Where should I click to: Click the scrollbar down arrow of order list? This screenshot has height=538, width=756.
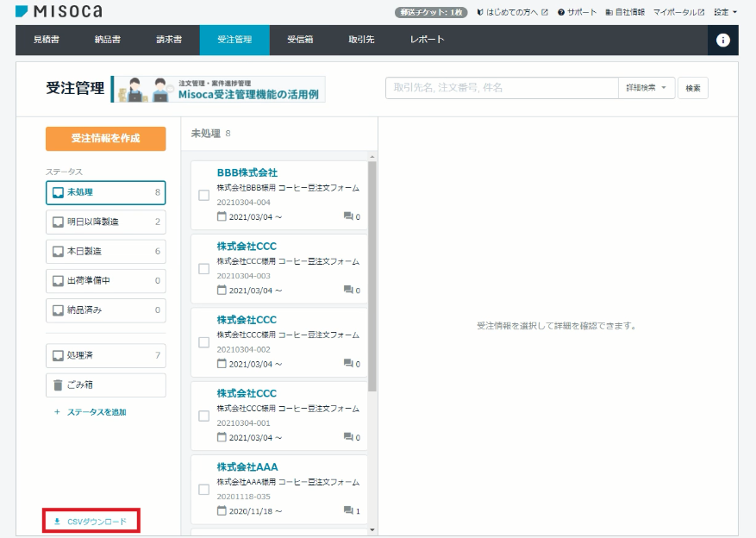point(372,529)
